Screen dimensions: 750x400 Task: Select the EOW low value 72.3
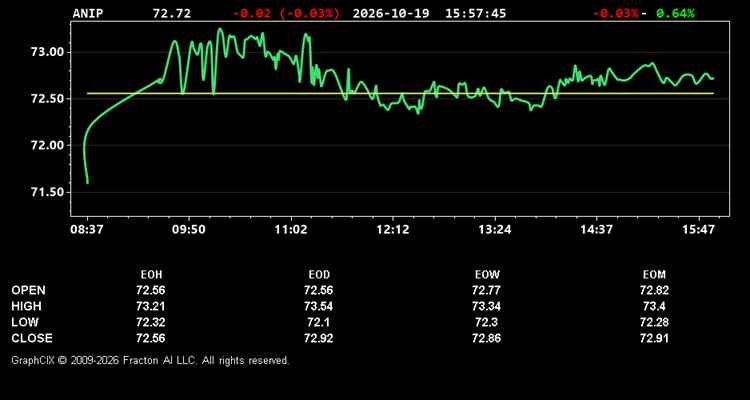pyautogui.click(x=486, y=322)
